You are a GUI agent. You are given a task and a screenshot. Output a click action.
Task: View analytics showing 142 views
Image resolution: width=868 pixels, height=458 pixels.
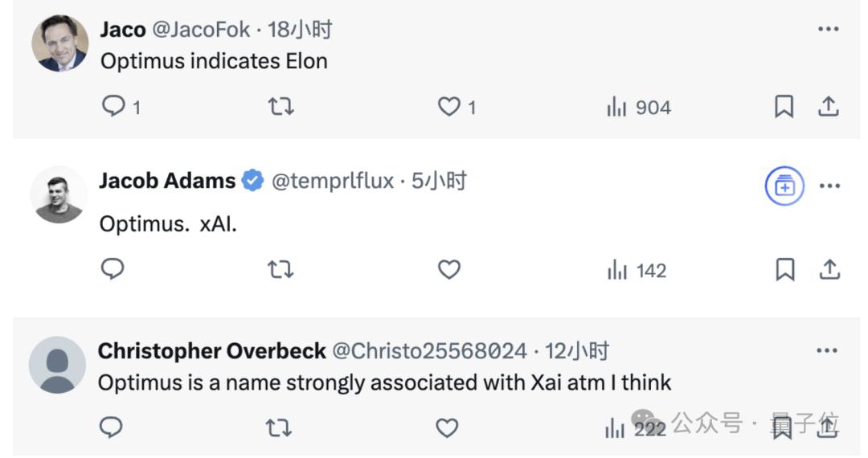(x=637, y=271)
